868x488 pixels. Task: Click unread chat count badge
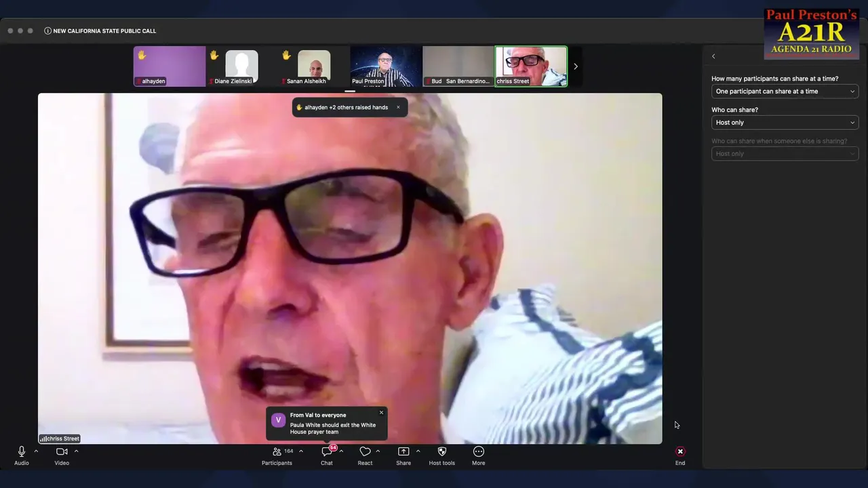pos(333,448)
